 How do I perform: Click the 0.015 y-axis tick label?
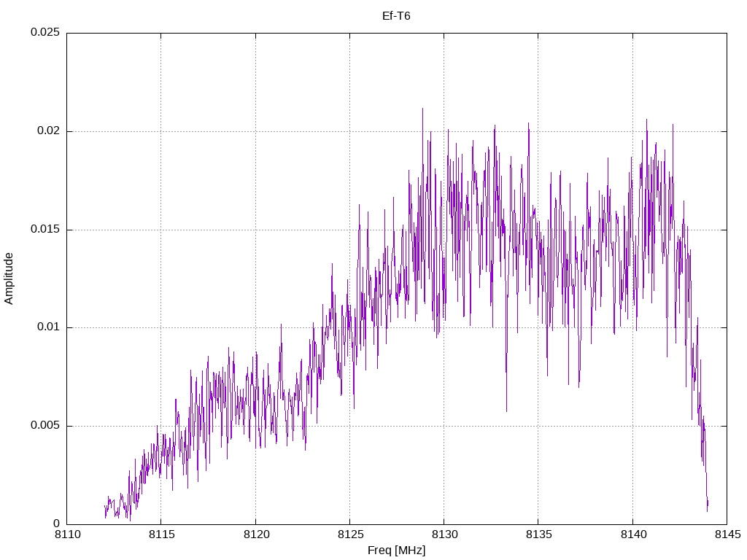[45, 229]
